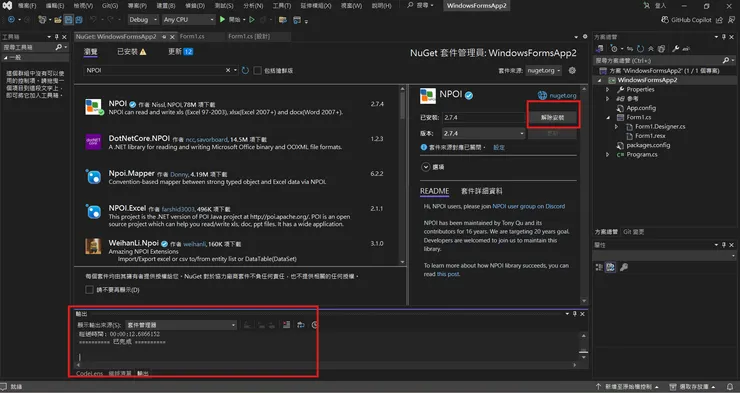This screenshot has height=393, width=740.
Task: Click Properties panel categorized view icon
Action: (599, 267)
